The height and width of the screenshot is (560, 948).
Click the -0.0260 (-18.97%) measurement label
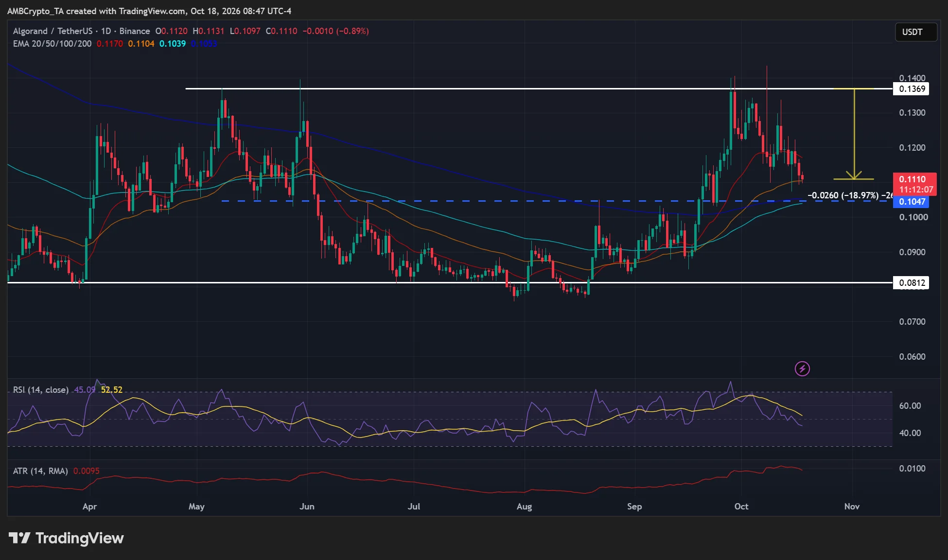click(843, 195)
